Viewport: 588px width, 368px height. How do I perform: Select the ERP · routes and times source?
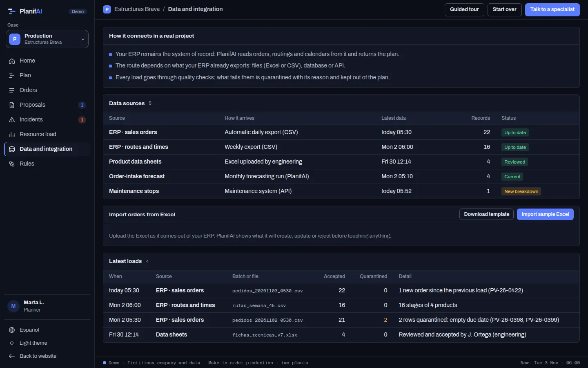point(341,147)
